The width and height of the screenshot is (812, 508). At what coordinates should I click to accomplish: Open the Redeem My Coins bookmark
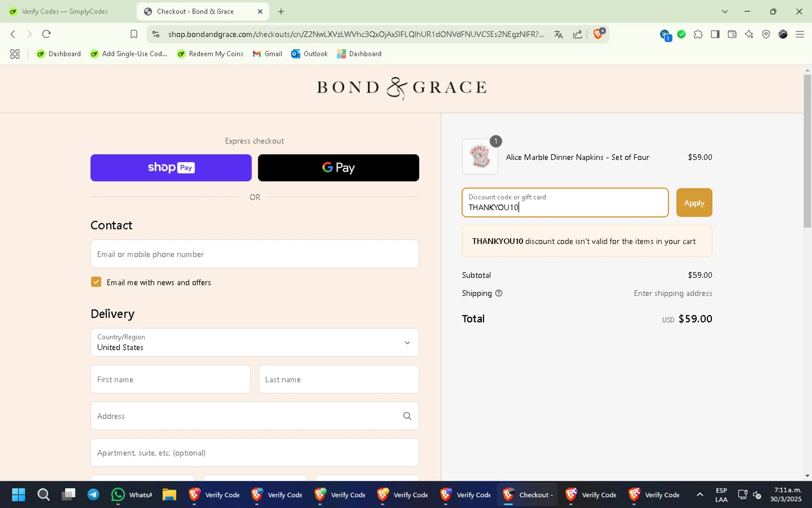[210, 54]
